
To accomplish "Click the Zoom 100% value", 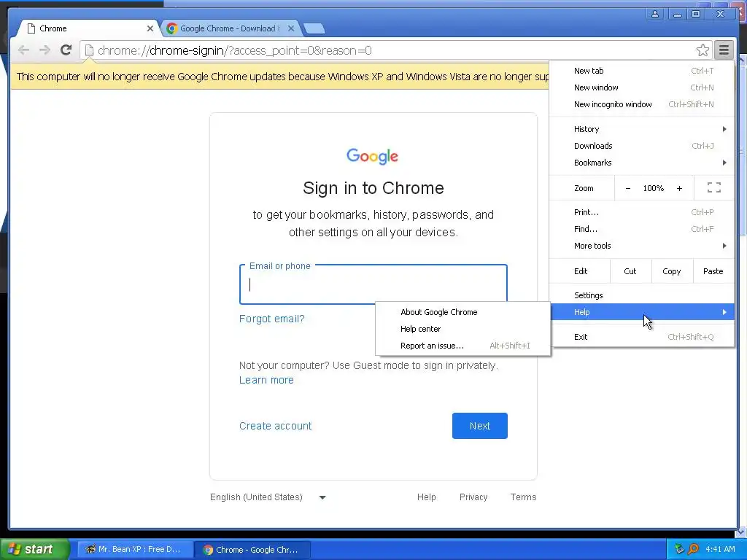I will pos(653,188).
